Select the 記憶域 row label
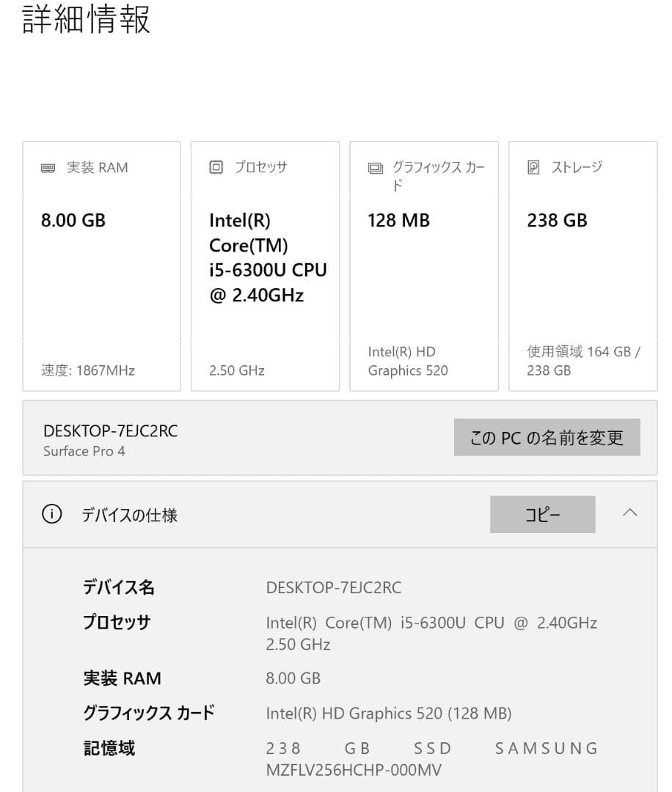The image size is (672, 792). (108, 748)
